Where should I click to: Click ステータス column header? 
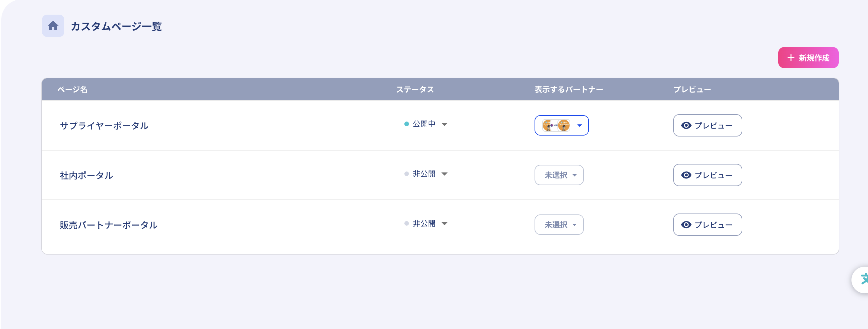[415, 89]
